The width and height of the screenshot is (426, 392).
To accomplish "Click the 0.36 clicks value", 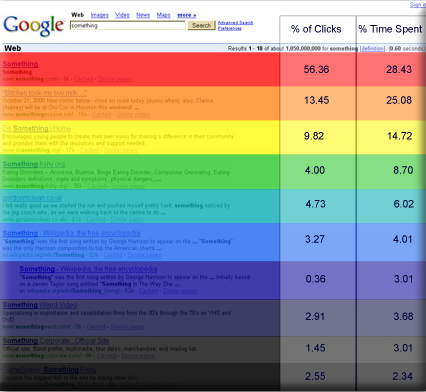I will (x=315, y=279).
